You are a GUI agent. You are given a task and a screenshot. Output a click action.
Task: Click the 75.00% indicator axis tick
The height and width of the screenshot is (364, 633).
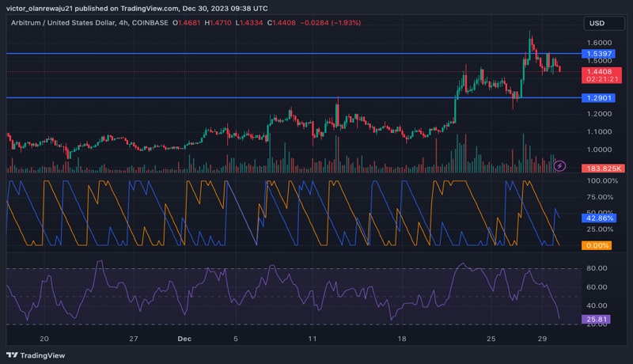tap(600, 197)
